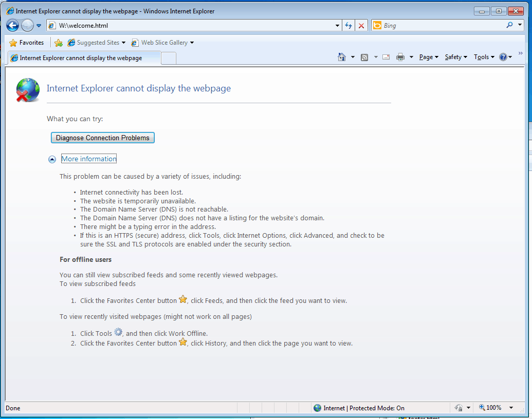The height and width of the screenshot is (419, 532).
Task: Click the Home page icon
Action: pyautogui.click(x=342, y=57)
